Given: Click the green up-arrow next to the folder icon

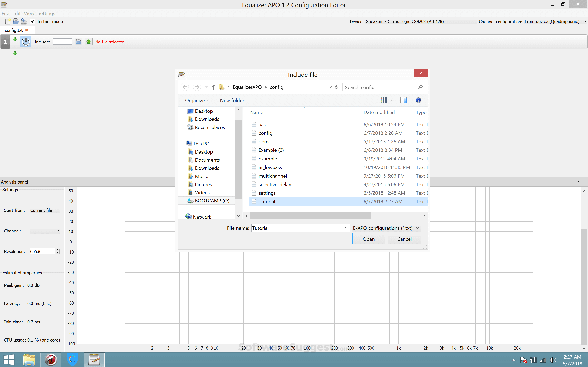Looking at the screenshot, I should pos(89,42).
